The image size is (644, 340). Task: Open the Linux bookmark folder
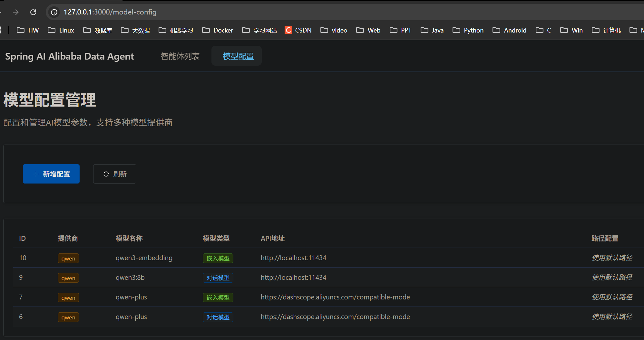(61, 30)
